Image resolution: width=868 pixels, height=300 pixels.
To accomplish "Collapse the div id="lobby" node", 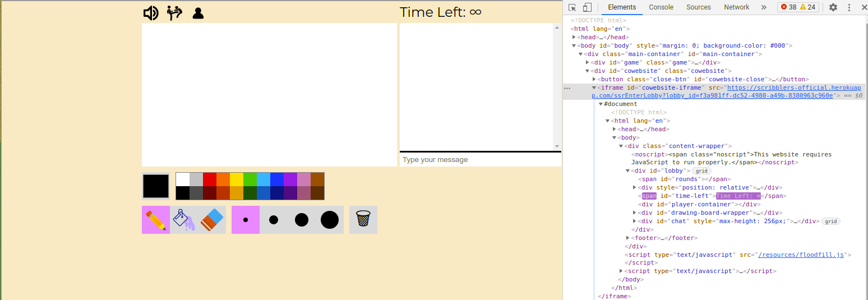I will 627,170.
